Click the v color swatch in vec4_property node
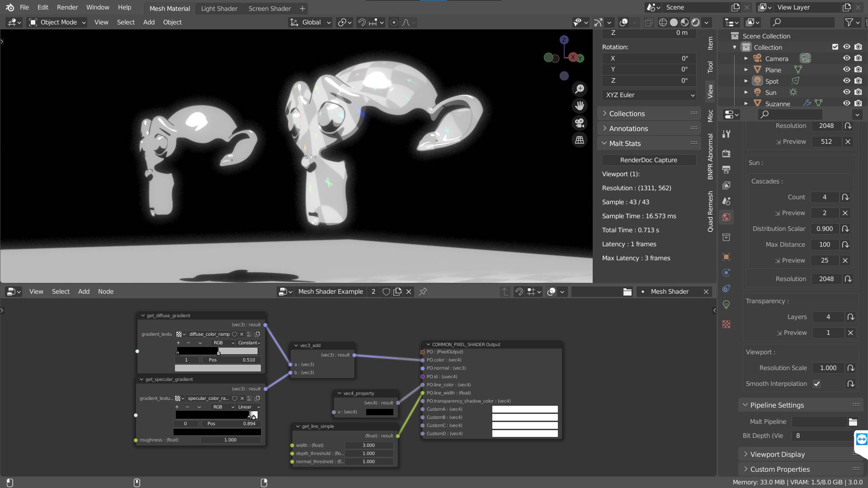The width and height of the screenshot is (868, 488). tap(380, 412)
